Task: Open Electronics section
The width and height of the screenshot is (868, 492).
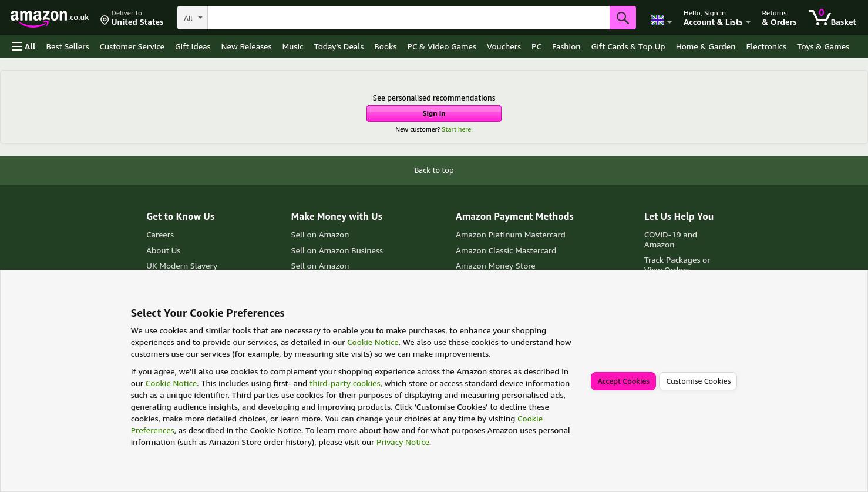Action: [x=766, y=46]
